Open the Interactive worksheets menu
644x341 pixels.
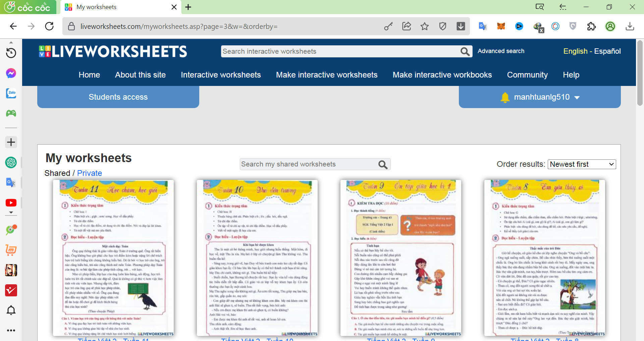tap(221, 75)
